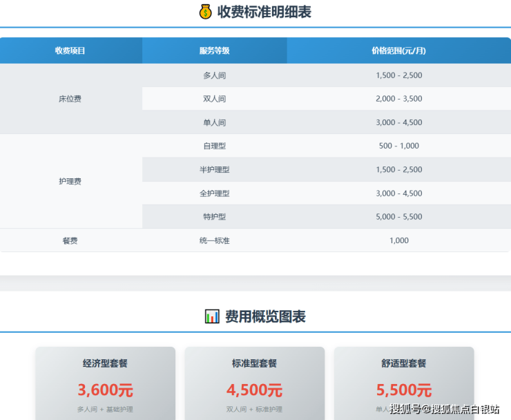Click the 服务等级 column header
Viewport: 511px width, 420px height.
pyautogui.click(x=214, y=50)
